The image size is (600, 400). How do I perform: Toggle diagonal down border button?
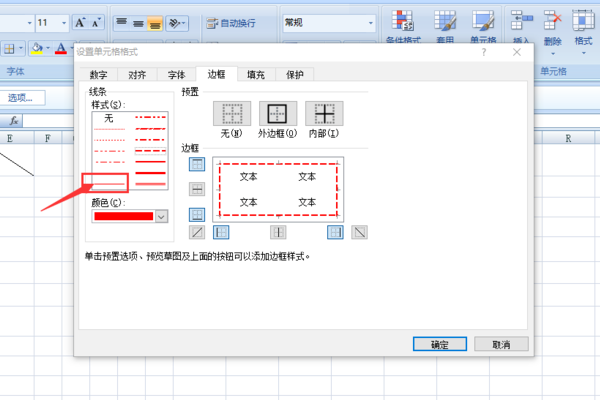360,232
